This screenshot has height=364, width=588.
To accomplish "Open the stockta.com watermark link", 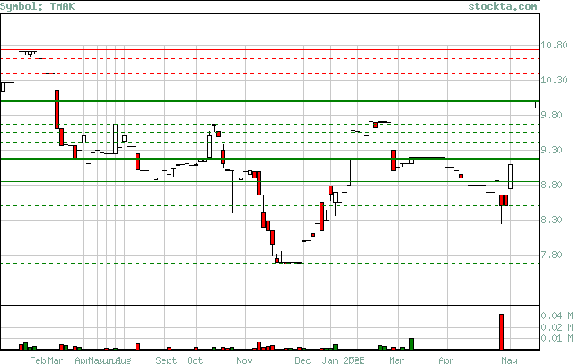I will click(x=502, y=7).
